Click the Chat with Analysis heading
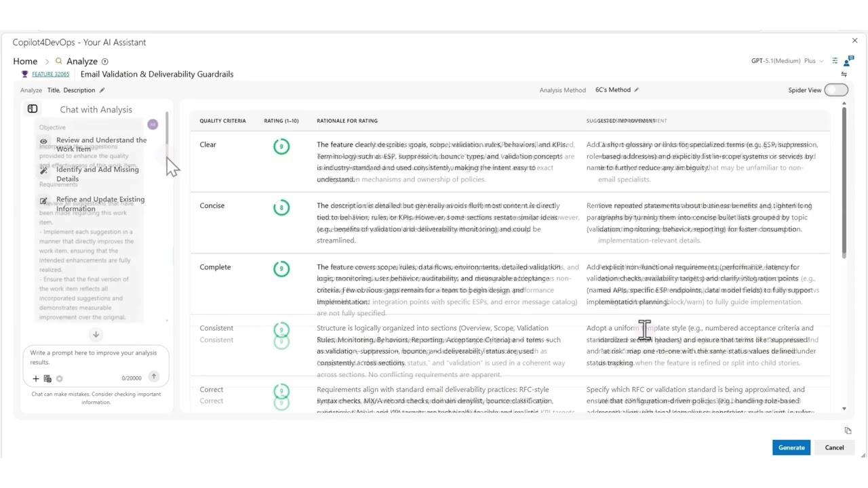Image resolution: width=868 pixels, height=488 pixels. (x=96, y=109)
